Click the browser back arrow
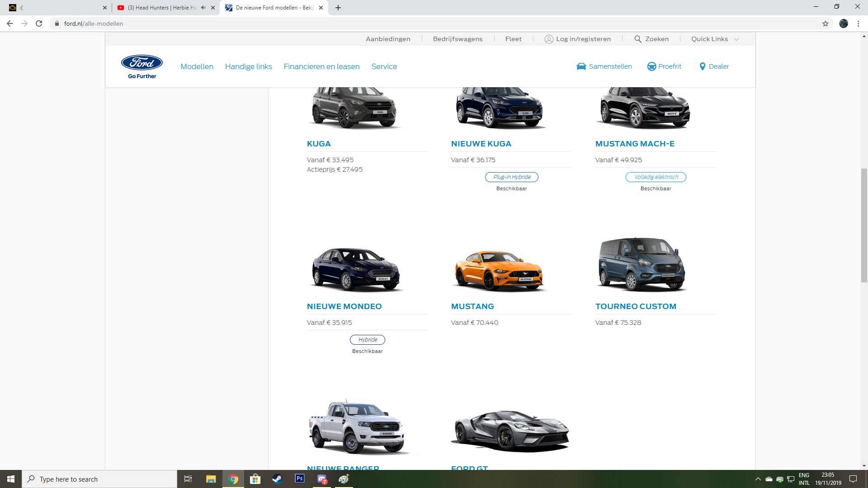This screenshot has height=488, width=868. pyautogui.click(x=10, y=23)
